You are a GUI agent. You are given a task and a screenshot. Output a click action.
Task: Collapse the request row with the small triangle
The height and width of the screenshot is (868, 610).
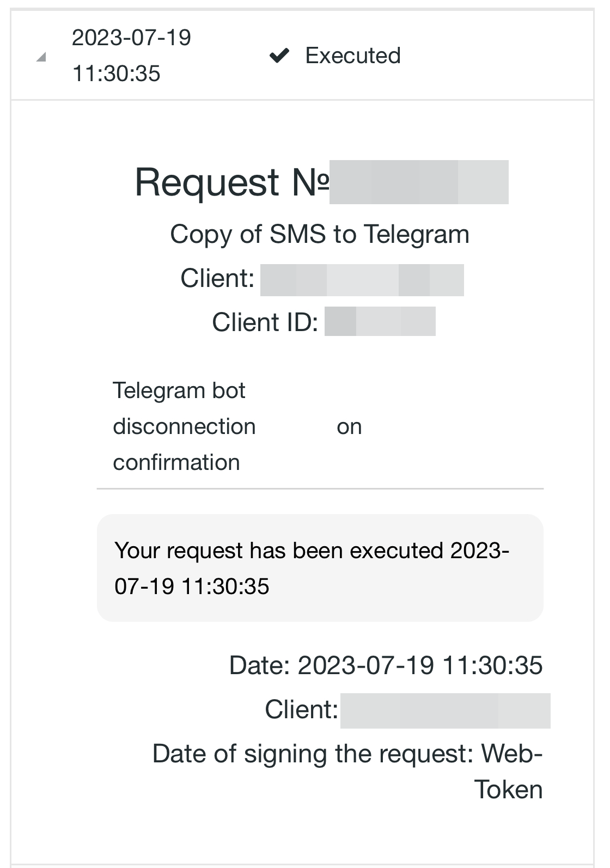(41, 57)
